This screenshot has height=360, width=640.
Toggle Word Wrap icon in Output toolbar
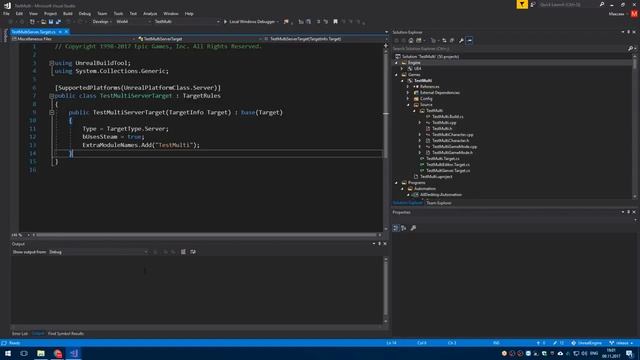pos(193,252)
